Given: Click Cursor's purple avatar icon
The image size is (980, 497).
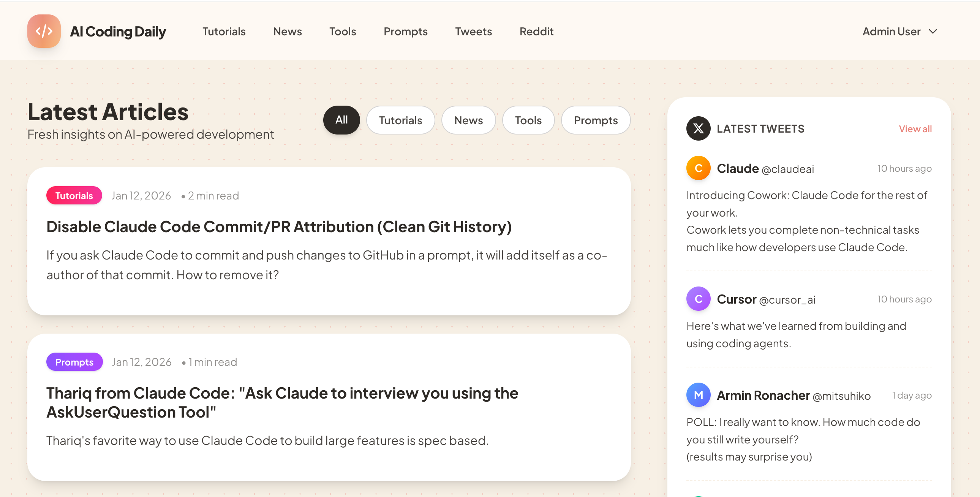Looking at the screenshot, I should 698,299.
